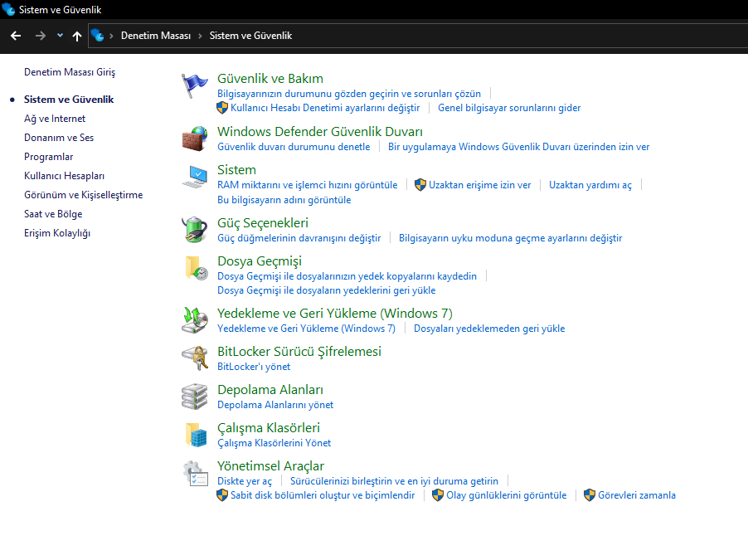
Task: Click shield icon beside Görevleri zamanla
Action: pos(590,495)
